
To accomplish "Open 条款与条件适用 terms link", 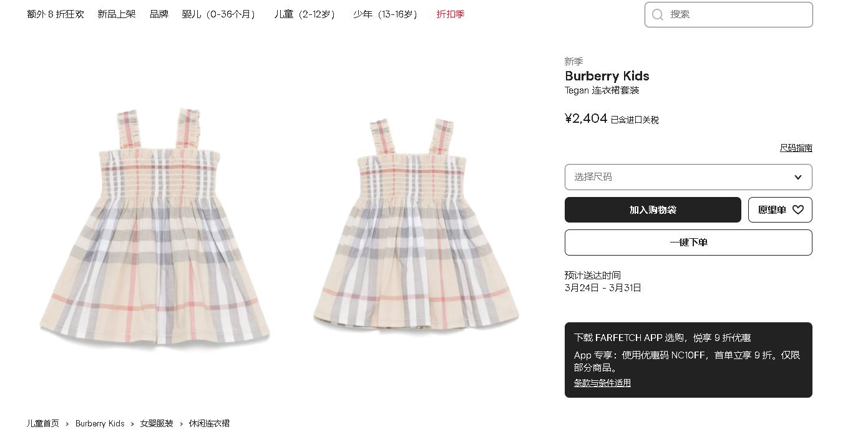I will pyautogui.click(x=602, y=383).
